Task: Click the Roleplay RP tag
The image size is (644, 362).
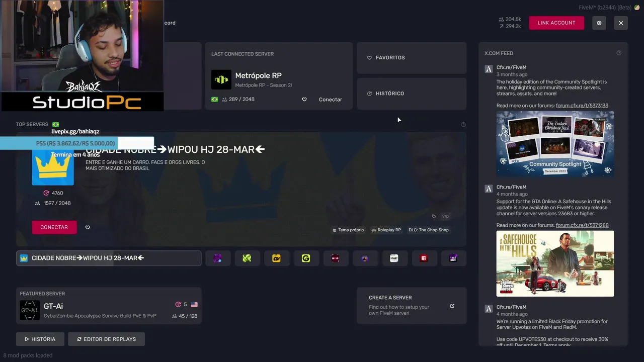Action: click(386, 230)
